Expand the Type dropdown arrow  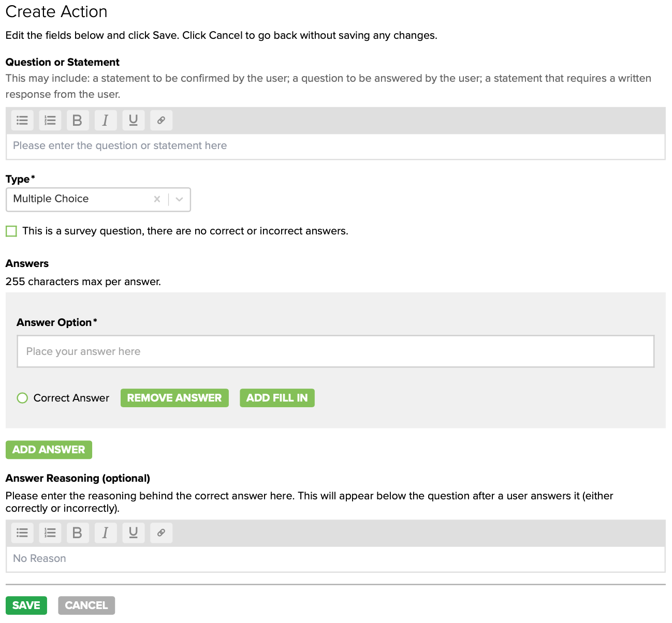(x=180, y=199)
